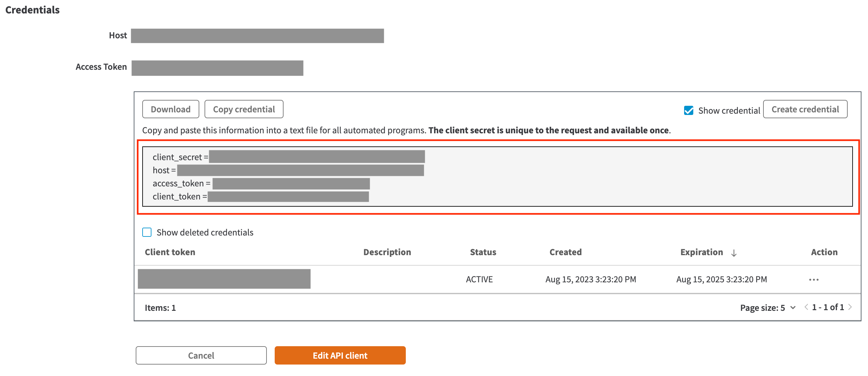
Task: Select the ACTIVE status cell
Action: coord(479,279)
